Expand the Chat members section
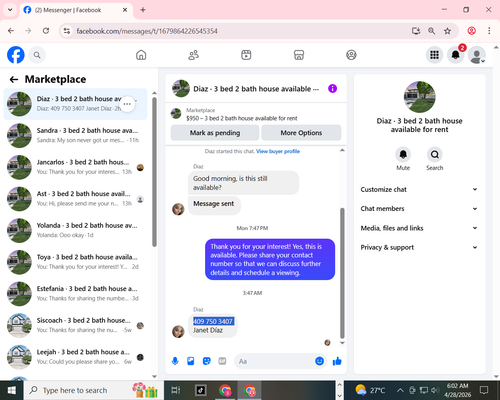The image size is (500, 400). (x=419, y=209)
